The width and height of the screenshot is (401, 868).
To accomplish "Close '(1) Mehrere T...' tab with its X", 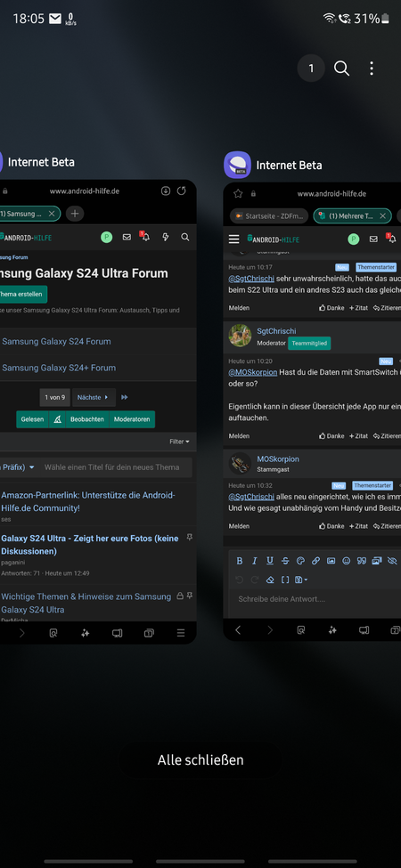I will coord(382,216).
